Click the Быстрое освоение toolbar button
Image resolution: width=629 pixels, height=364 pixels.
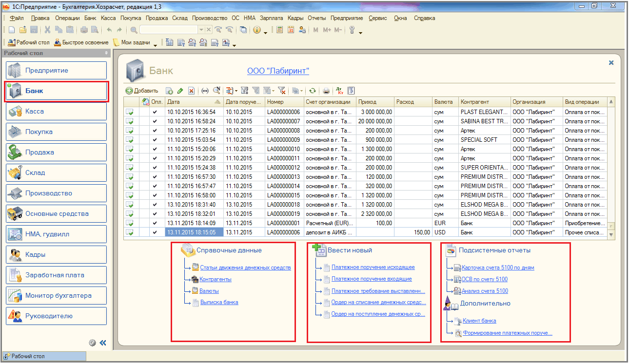(x=82, y=43)
